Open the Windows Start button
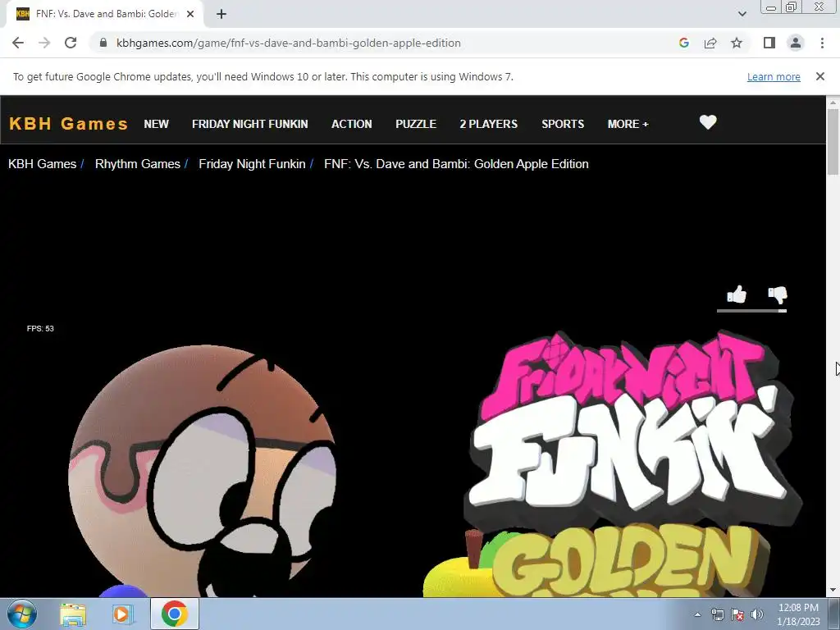840x630 pixels. tap(22, 614)
